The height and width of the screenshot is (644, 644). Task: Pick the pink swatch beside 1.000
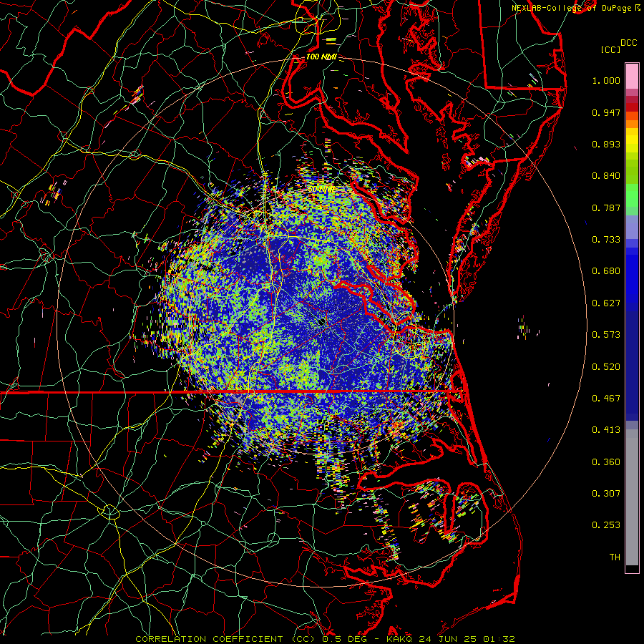[x=632, y=77]
